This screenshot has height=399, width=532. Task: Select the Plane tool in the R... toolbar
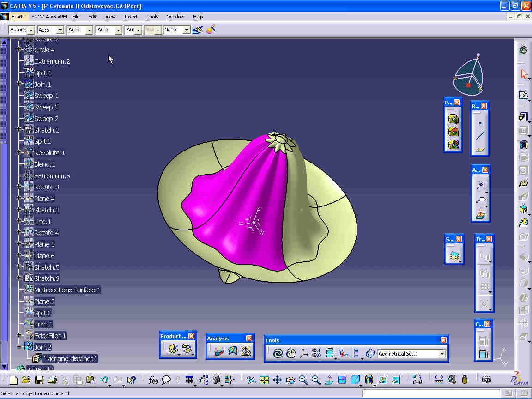[480, 149]
